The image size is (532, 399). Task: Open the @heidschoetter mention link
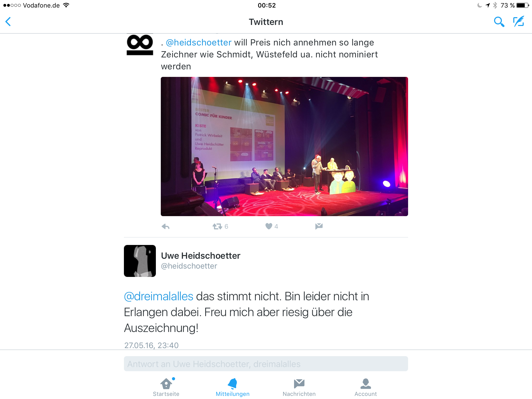coord(198,42)
